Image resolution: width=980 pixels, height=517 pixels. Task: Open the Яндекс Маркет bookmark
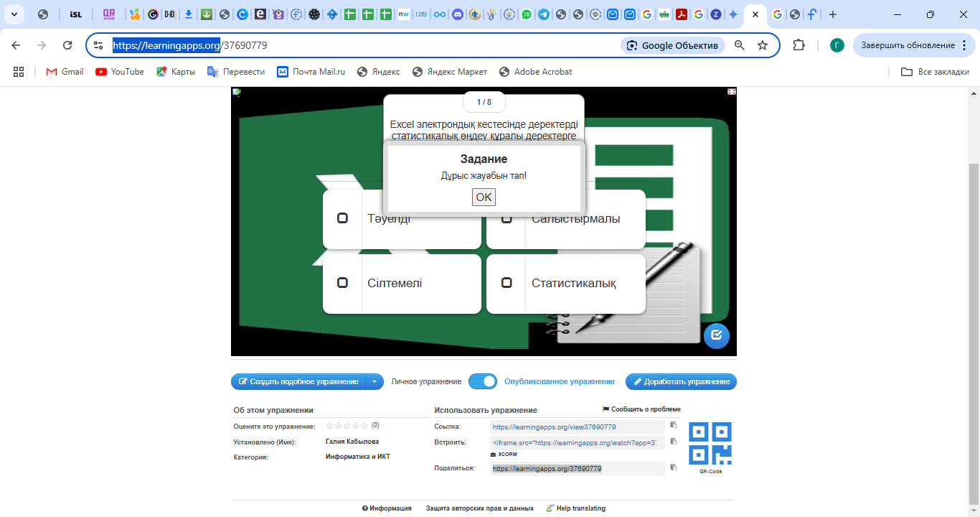point(450,72)
